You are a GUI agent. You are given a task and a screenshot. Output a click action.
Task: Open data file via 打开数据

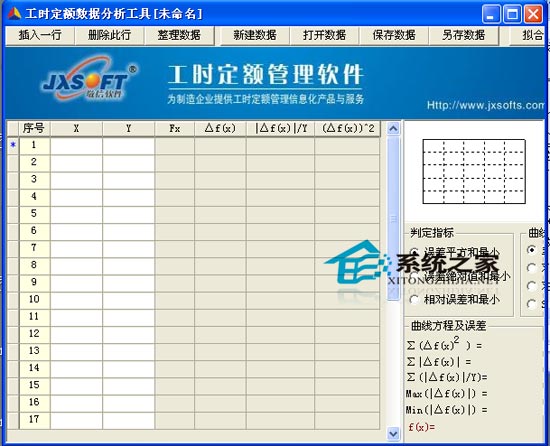click(x=324, y=35)
